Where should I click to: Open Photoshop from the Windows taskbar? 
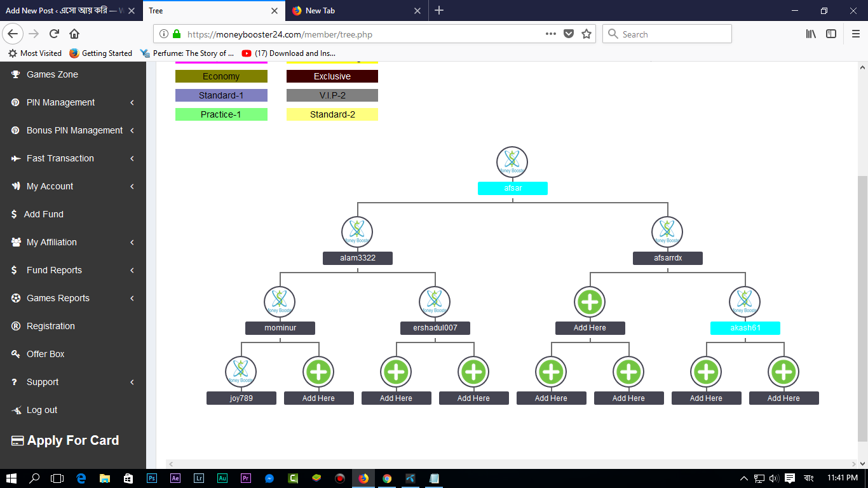[152, 478]
